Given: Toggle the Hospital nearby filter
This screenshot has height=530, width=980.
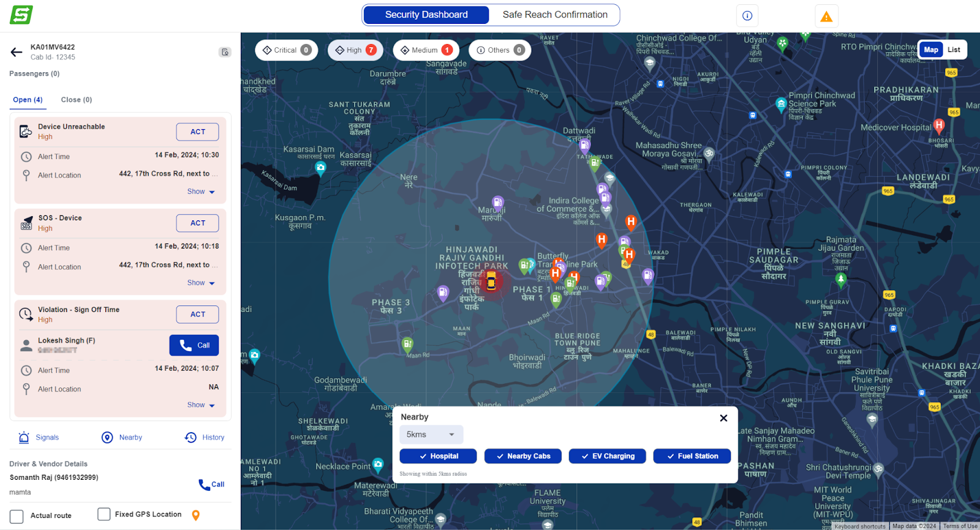Looking at the screenshot, I should tap(438, 456).
